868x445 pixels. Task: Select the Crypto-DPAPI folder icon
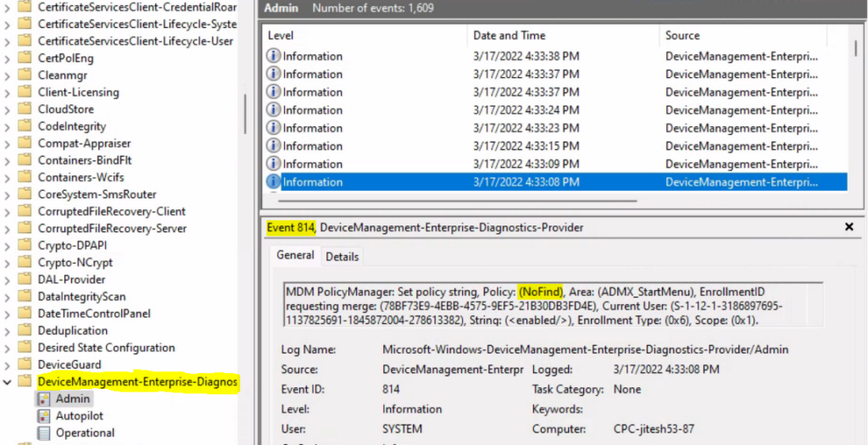coord(25,246)
